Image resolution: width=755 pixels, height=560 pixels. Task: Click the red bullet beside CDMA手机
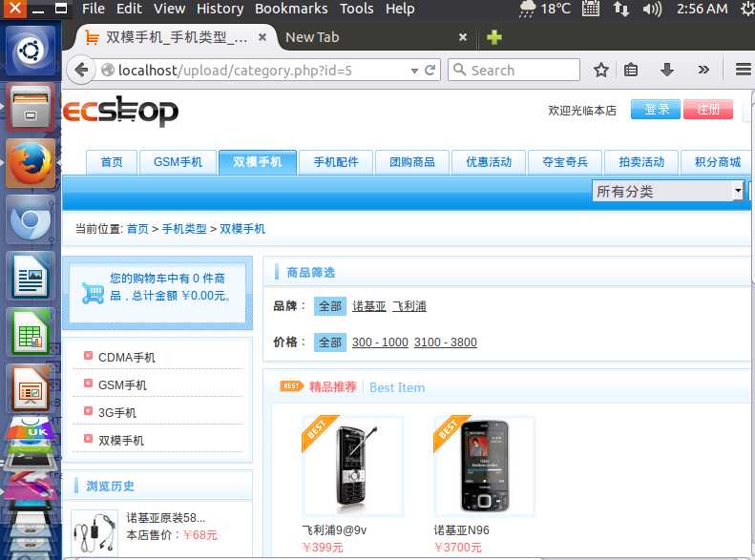point(88,356)
